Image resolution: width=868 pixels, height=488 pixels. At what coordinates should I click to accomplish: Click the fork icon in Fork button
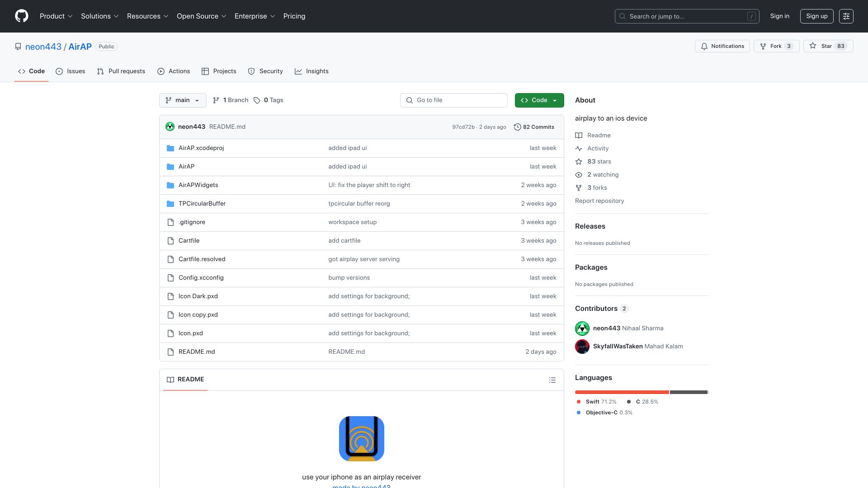(x=763, y=46)
